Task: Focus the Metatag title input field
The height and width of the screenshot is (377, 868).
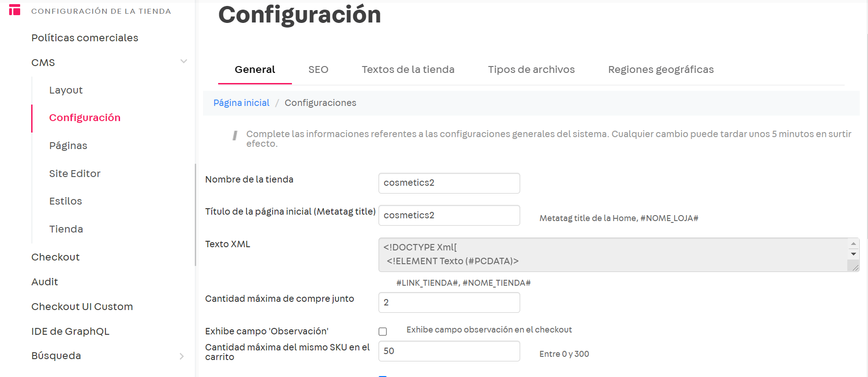Action: (449, 216)
